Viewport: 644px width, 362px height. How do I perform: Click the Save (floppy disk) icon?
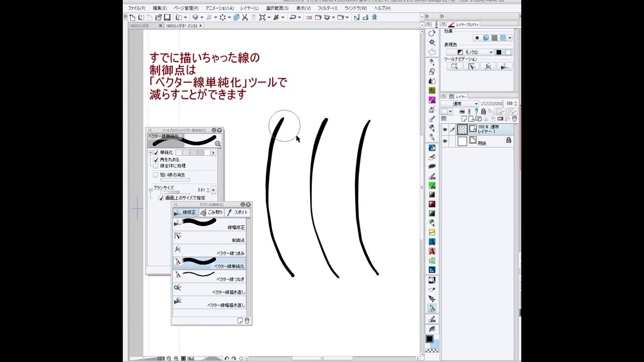coord(167,17)
